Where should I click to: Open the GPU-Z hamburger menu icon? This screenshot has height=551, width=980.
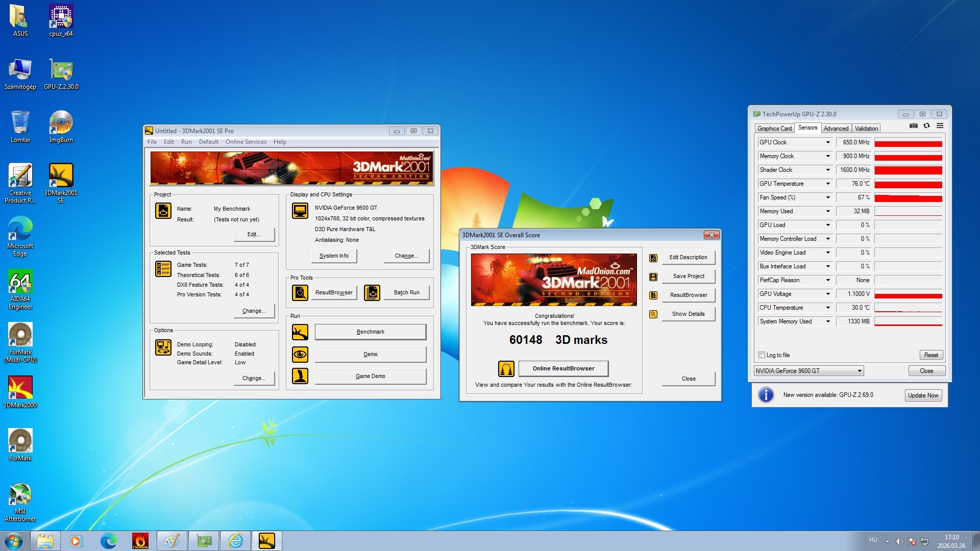tap(940, 126)
